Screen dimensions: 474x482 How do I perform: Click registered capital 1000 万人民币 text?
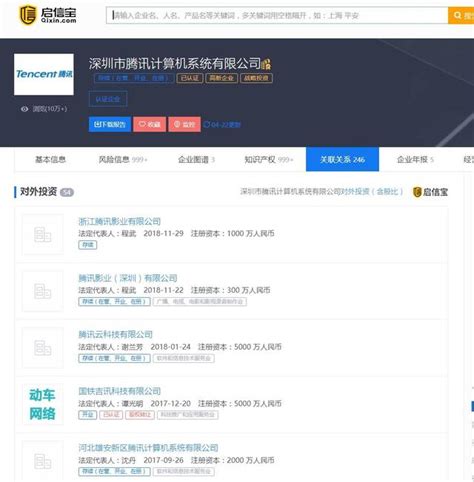[251, 234]
